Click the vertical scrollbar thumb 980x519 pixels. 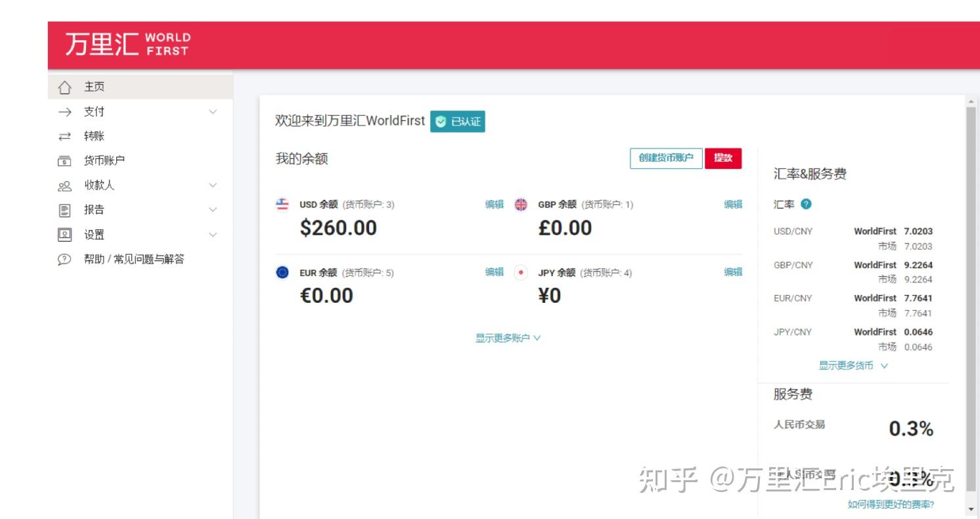click(x=971, y=299)
